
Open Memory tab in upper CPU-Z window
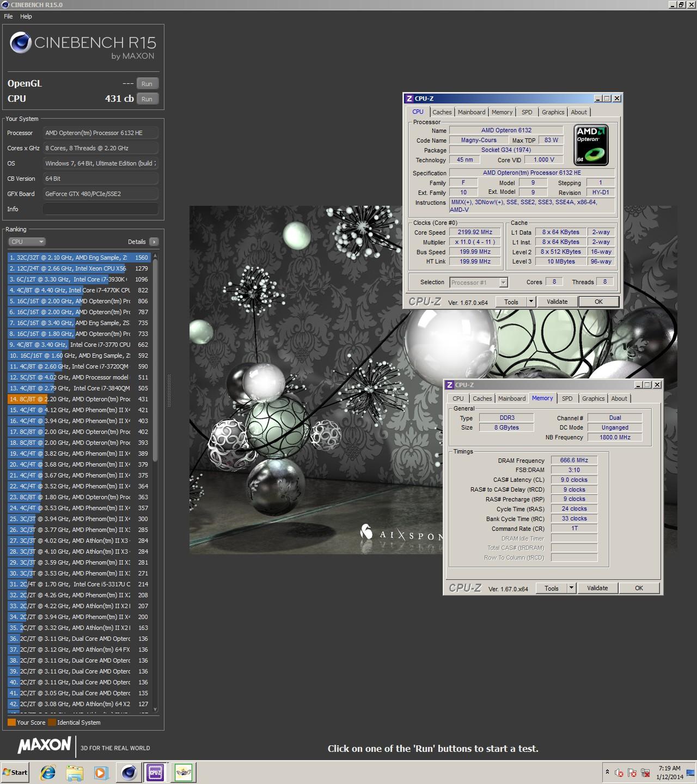click(x=502, y=112)
